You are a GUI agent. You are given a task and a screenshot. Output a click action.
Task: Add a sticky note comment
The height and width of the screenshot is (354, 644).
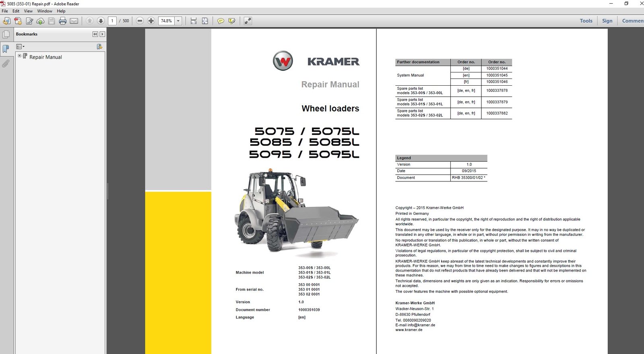click(220, 21)
